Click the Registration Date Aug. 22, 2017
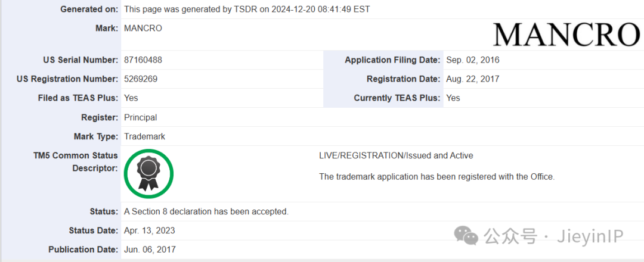Viewport: 644px width, 262px height. [x=473, y=79]
